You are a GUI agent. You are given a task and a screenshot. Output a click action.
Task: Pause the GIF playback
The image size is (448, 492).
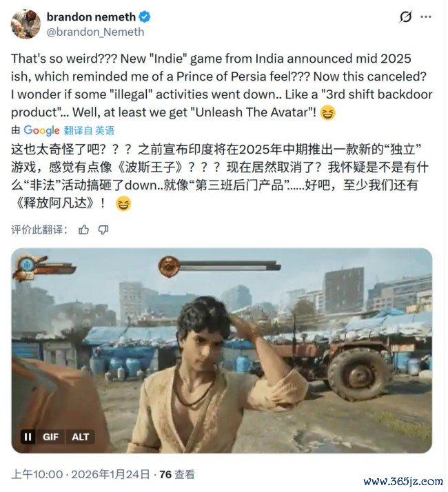[28, 437]
